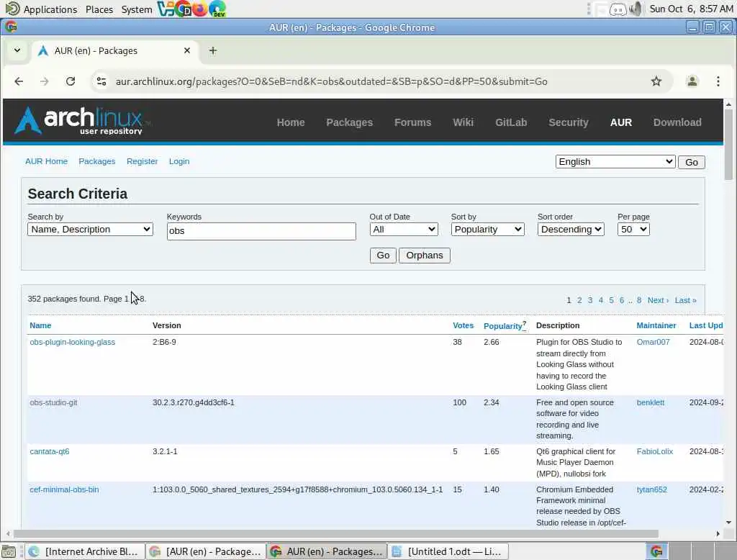Click the Go button beside the language selector
The width and height of the screenshot is (737, 560).
691,162
